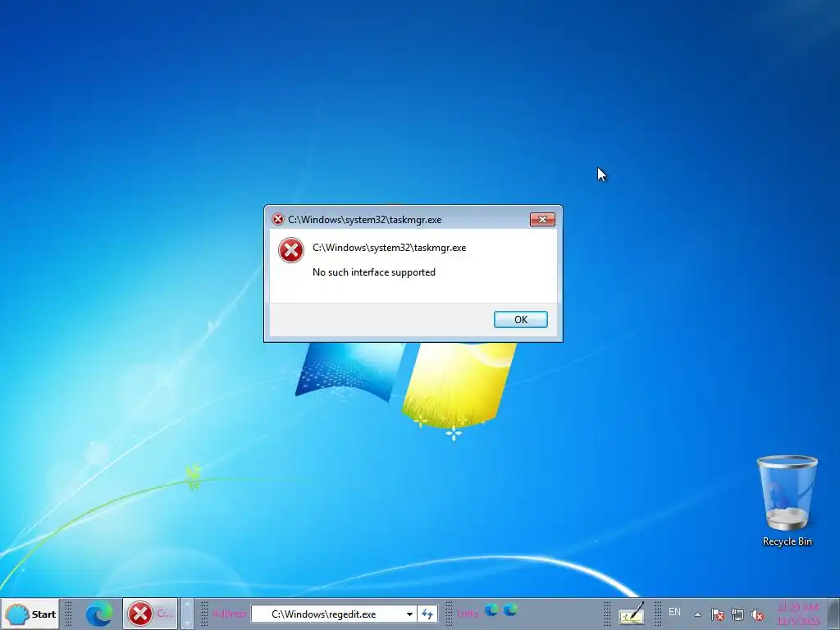Select the Recycle Bin desktop icon
This screenshot has width=840, height=630.
point(787,501)
